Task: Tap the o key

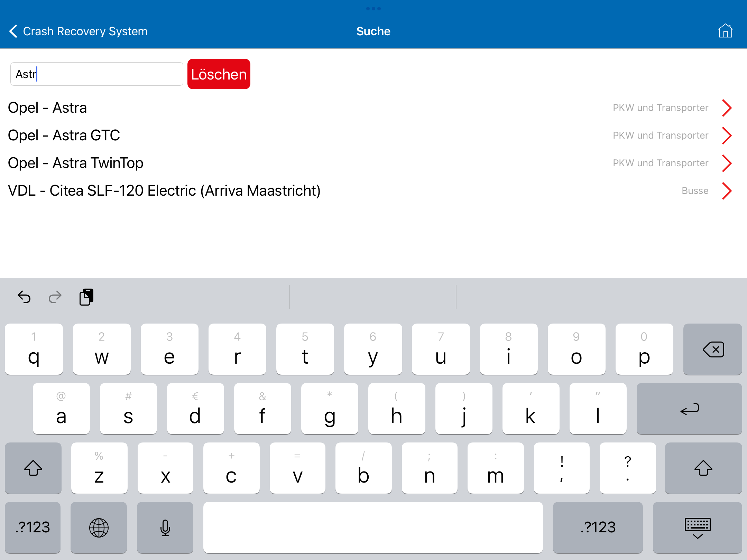Action: (x=577, y=349)
